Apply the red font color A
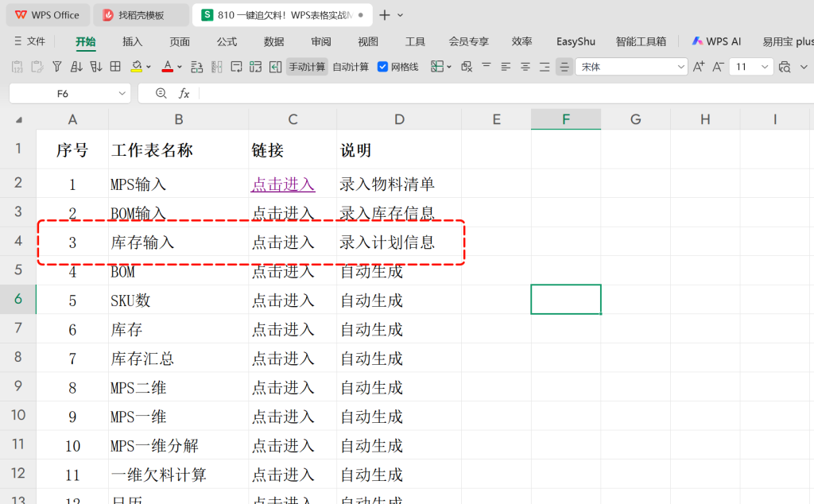Screen dimensions: 814x504 [x=167, y=67]
